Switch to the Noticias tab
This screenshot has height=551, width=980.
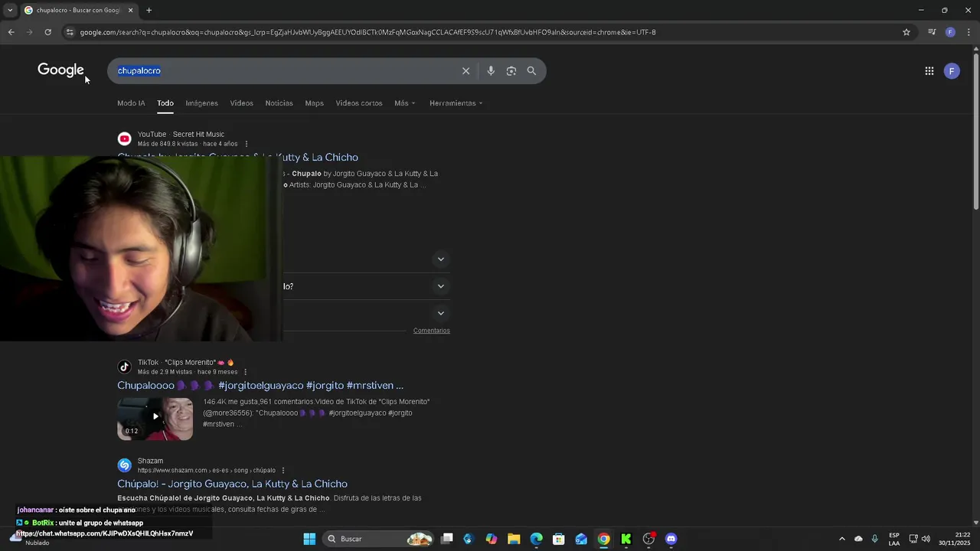pyautogui.click(x=279, y=103)
